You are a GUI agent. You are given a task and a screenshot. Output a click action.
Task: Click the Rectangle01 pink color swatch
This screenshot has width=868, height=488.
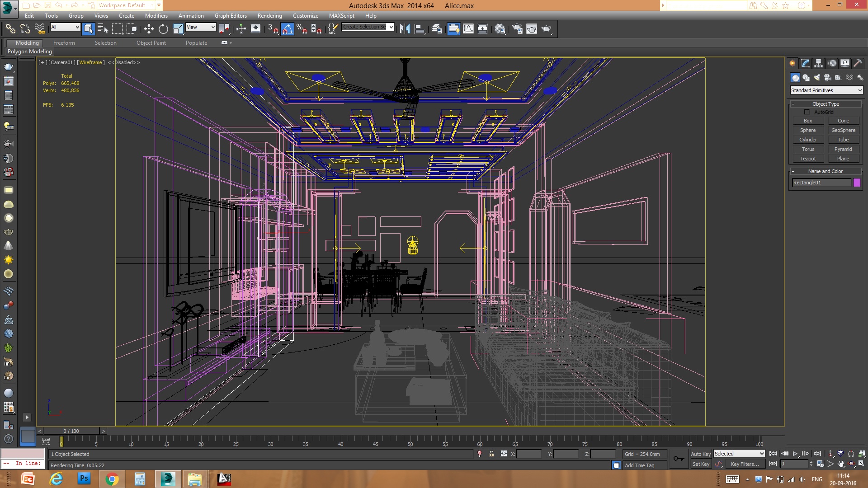pyautogui.click(x=857, y=183)
